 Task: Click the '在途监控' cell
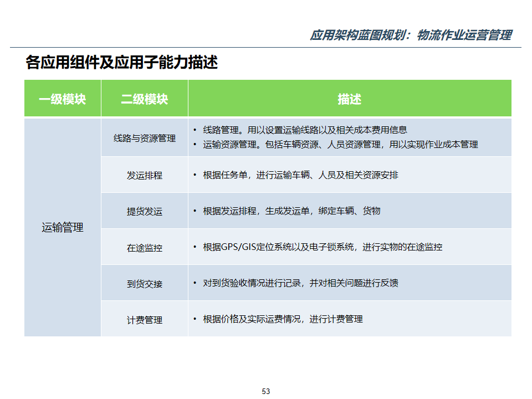145,247
